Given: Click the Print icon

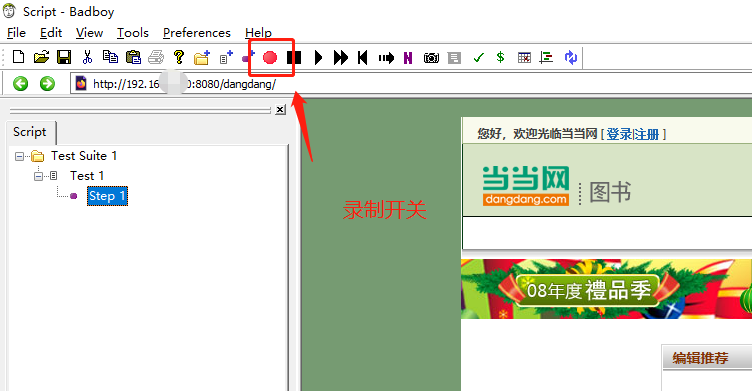Looking at the screenshot, I should (156, 57).
